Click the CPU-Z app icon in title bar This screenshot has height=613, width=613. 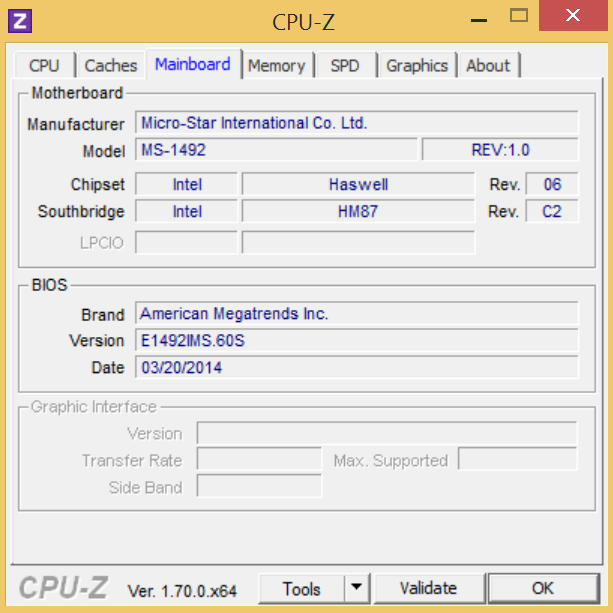20,22
